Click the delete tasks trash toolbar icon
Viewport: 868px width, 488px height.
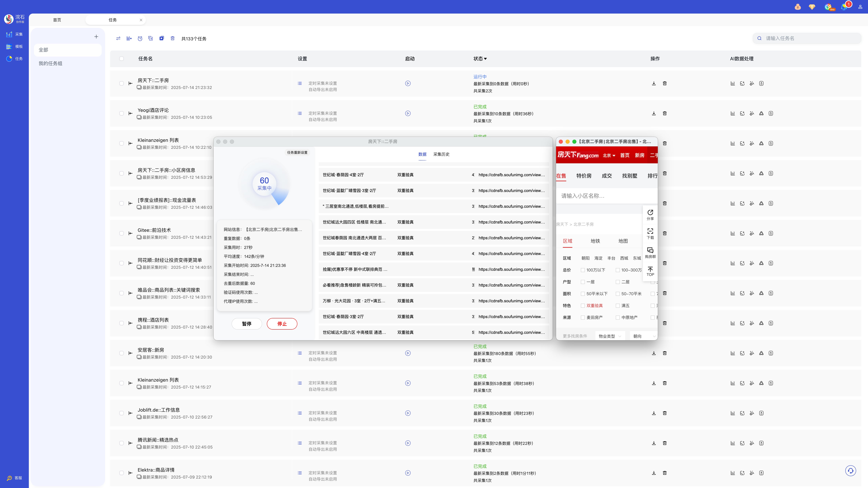tap(173, 38)
